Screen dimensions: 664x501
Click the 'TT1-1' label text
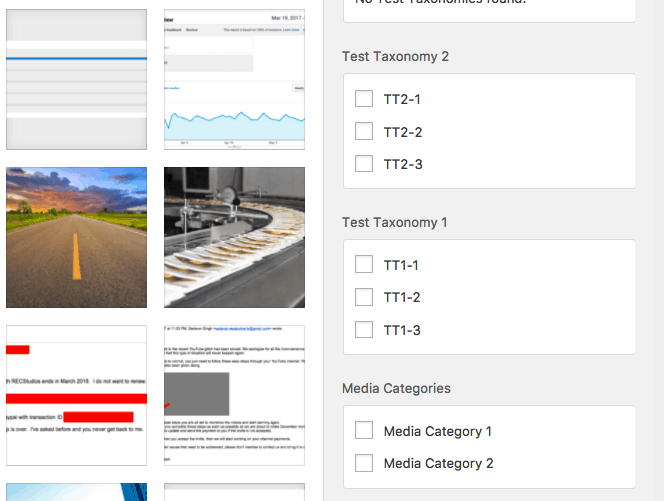click(401, 266)
